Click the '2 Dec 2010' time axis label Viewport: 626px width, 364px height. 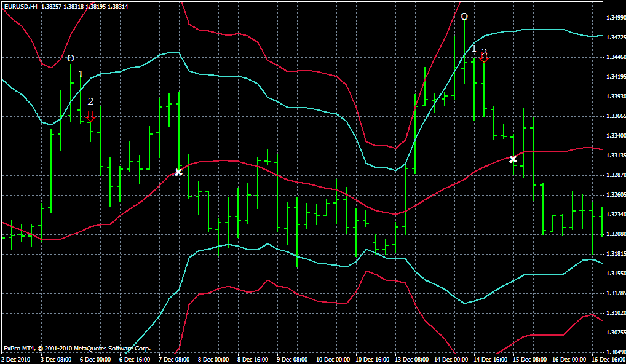pyautogui.click(x=15, y=360)
